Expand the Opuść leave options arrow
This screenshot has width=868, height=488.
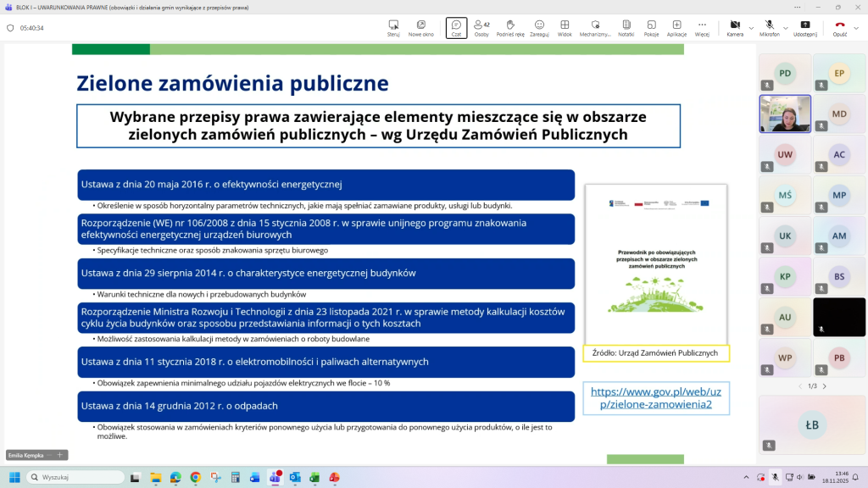tap(857, 28)
